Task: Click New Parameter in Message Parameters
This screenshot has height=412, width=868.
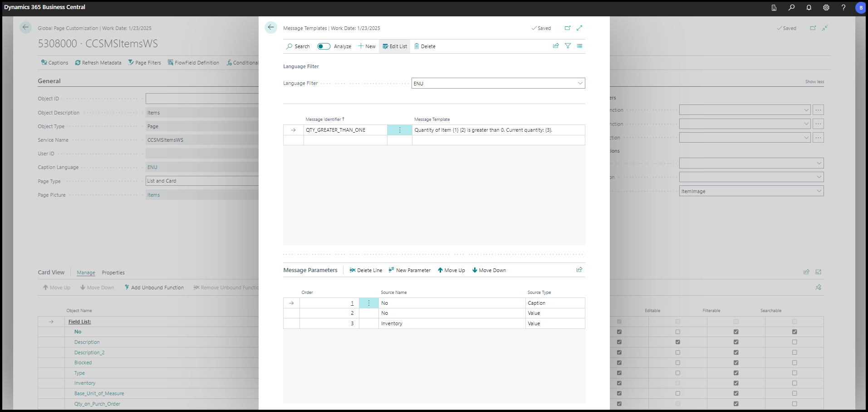Action: pyautogui.click(x=409, y=270)
